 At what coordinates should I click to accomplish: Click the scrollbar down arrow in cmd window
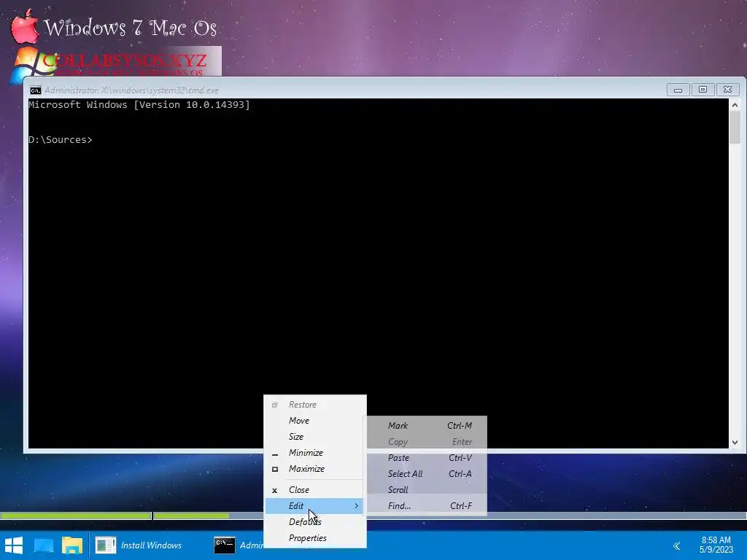(x=735, y=443)
